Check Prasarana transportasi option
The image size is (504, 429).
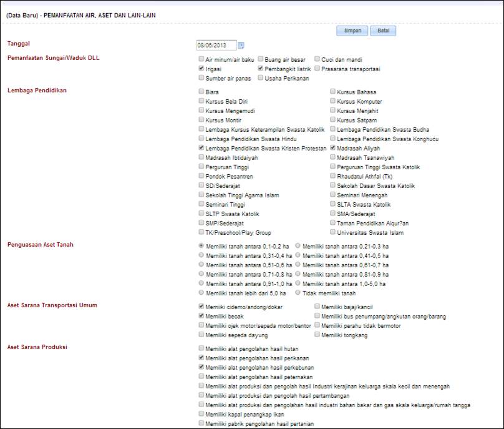point(317,68)
